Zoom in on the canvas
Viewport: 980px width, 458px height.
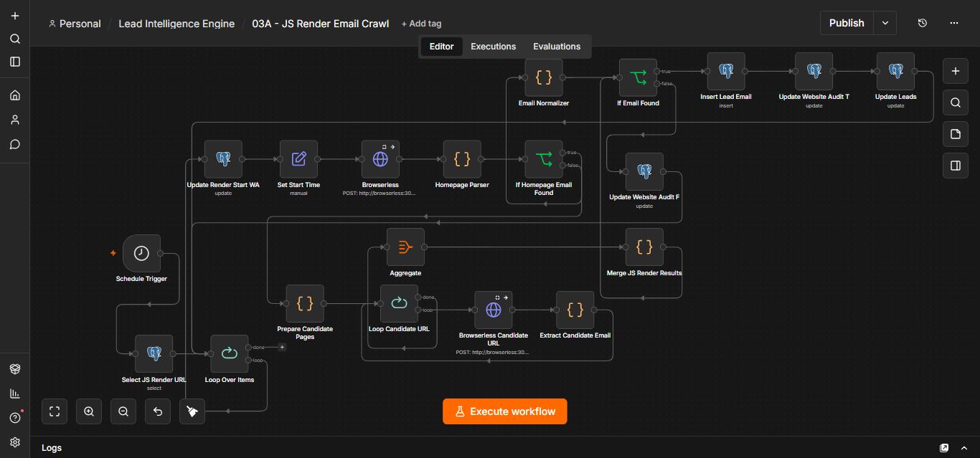click(x=89, y=411)
